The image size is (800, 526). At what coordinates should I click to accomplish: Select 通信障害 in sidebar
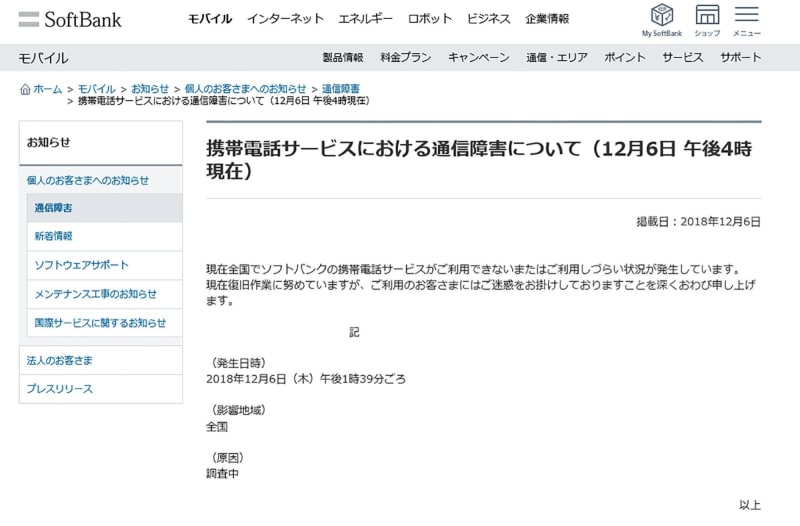[104, 208]
